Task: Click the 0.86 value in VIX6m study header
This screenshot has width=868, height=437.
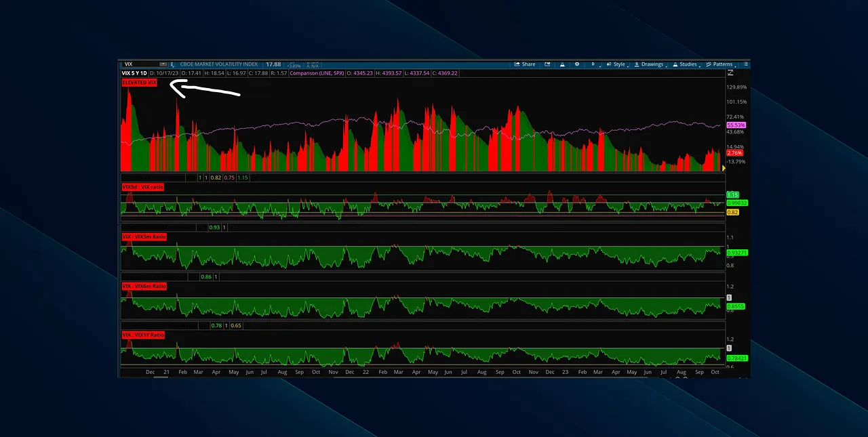Action: 206,277
